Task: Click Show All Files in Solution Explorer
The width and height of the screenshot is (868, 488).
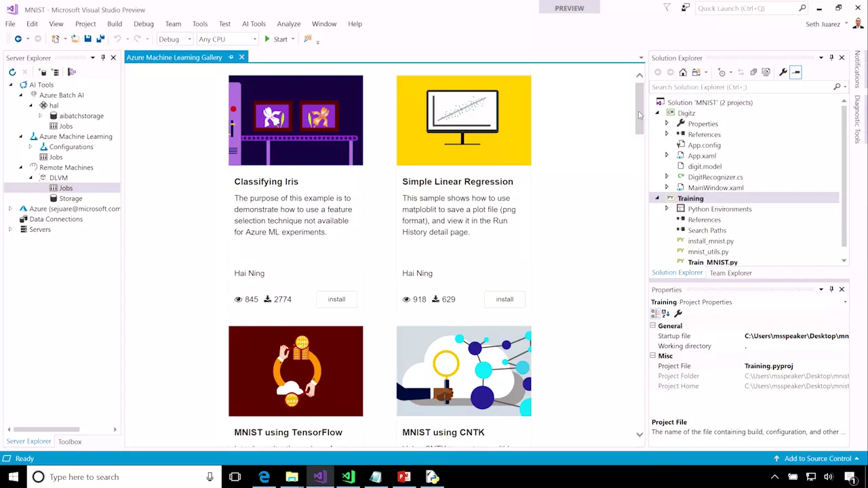Action: [x=766, y=72]
